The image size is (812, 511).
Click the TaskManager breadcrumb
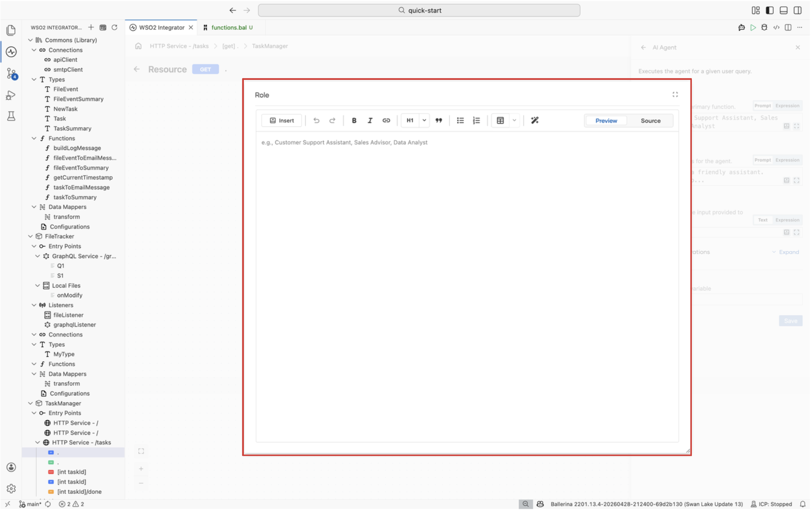click(x=270, y=46)
